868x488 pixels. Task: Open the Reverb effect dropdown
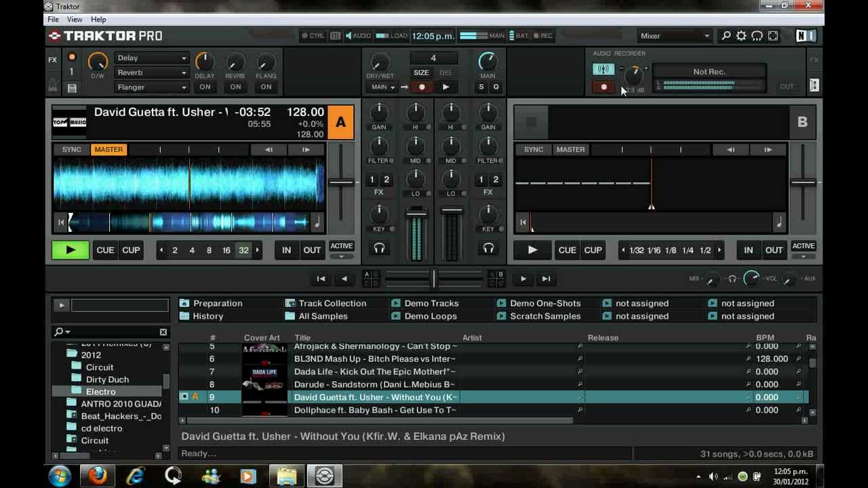151,73
